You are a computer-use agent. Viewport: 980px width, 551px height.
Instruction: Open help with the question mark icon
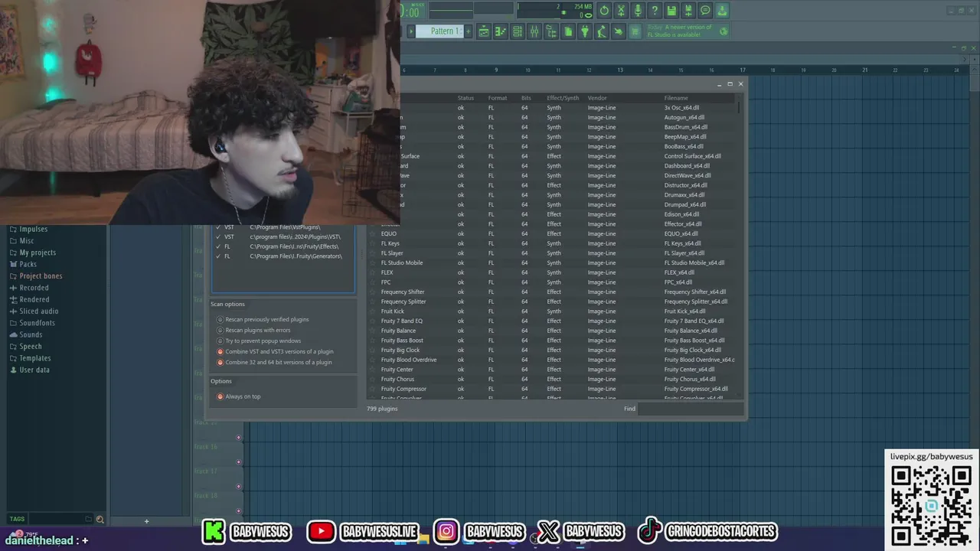point(655,11)
